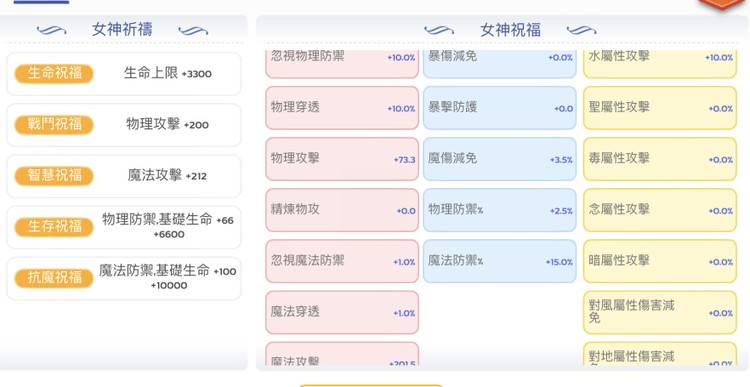Click the 物理防禦% stat card
This screenshot has width=750, height=387.
[500, 210]
